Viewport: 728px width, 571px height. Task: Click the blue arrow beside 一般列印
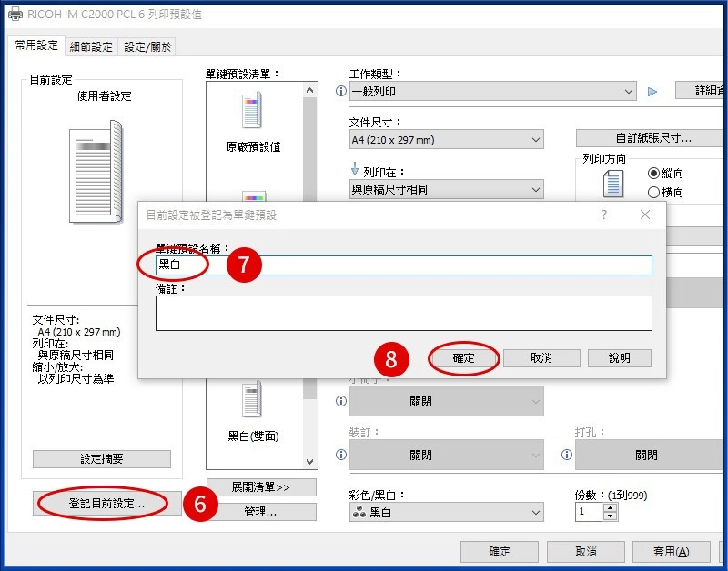point(650,91)
